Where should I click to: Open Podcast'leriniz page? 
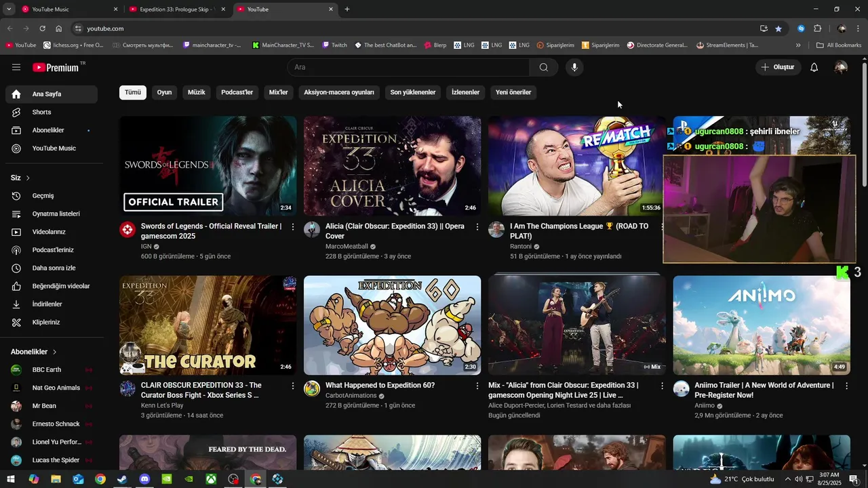tap(52, 250)
